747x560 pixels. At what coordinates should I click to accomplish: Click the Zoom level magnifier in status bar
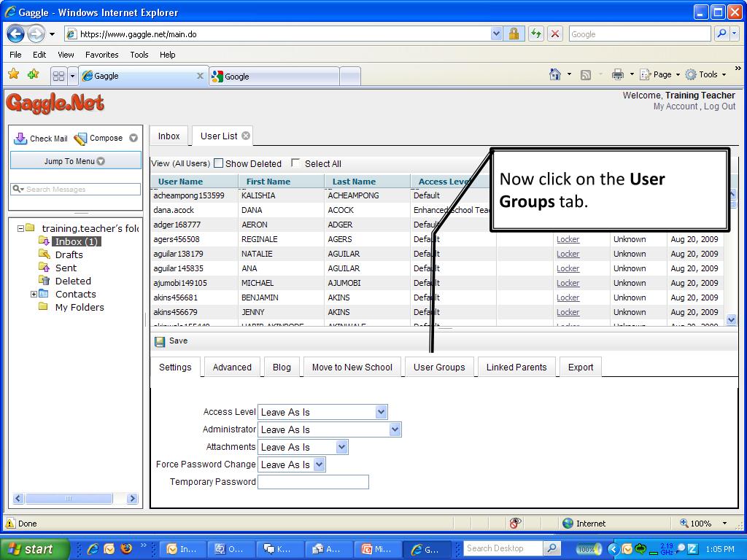pos(684,524)
